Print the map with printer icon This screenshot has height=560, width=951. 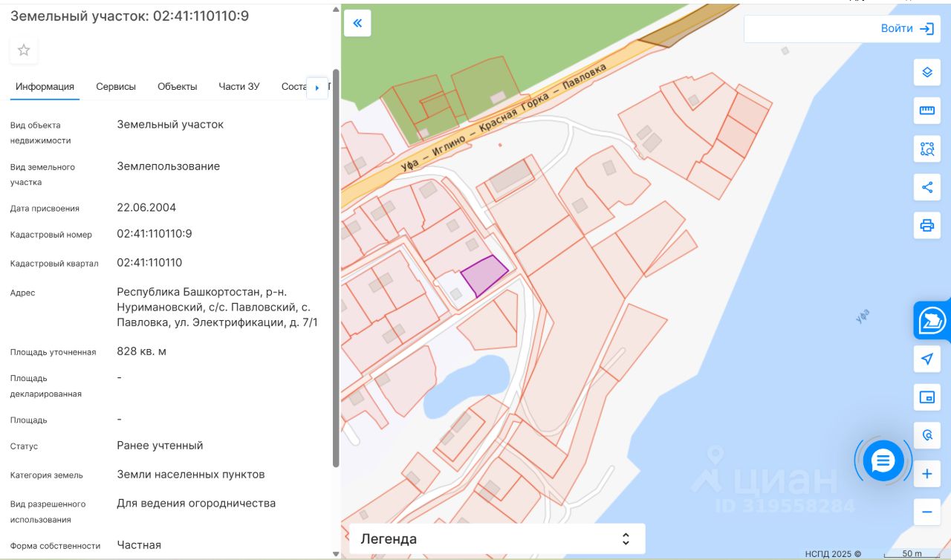(926, 225)
